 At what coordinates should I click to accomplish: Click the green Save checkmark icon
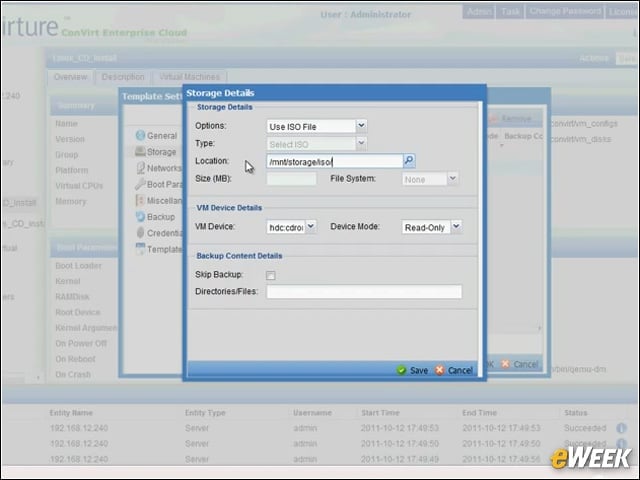coord(402,370)
